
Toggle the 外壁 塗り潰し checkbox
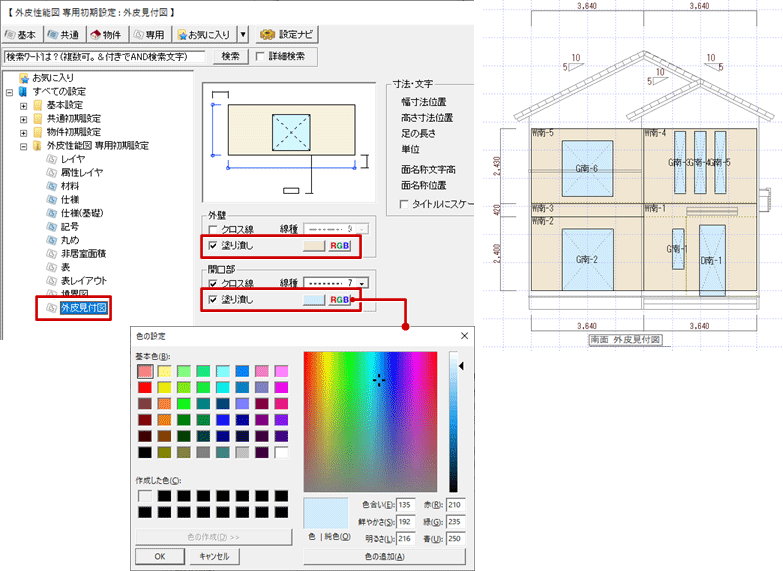point(212,244)
